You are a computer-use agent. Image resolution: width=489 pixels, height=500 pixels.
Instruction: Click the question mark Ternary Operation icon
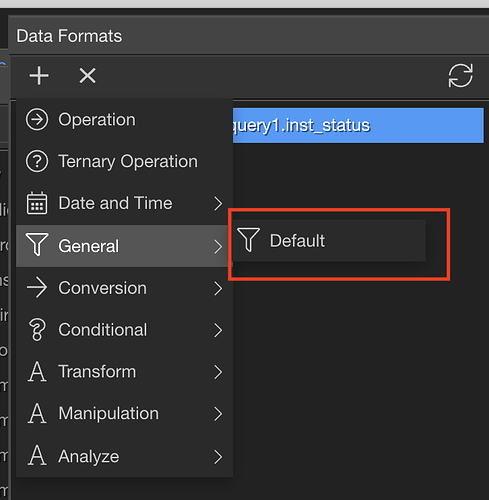pyautogui.click(x=37, y=161)
